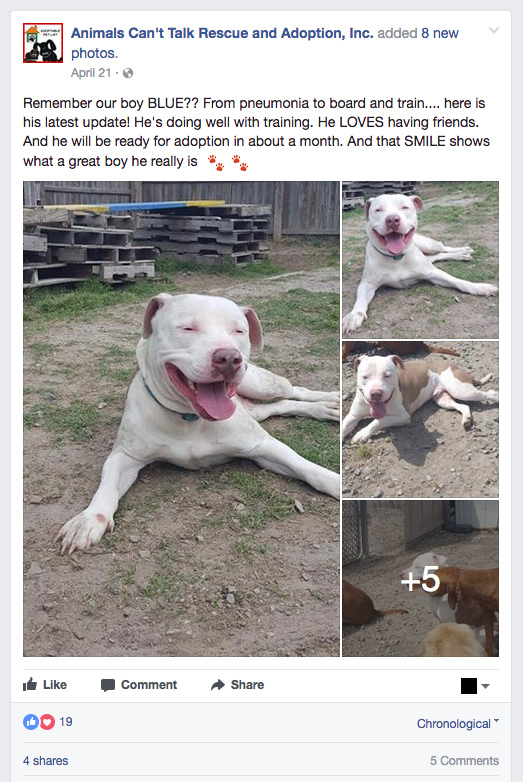This screenshot has height=782, width=523.
Task: Click the black profile identity square
Action: click(469, 686)
